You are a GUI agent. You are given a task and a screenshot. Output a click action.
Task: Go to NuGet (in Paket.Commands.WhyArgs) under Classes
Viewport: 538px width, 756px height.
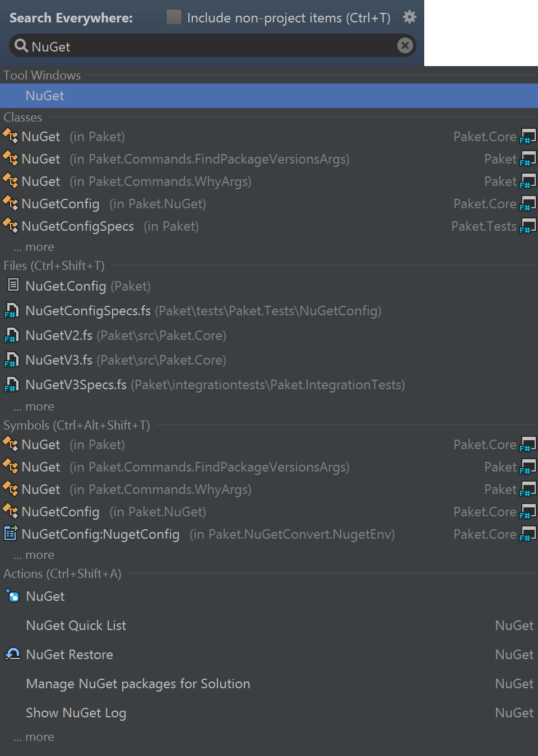click(x=269, y=181)
